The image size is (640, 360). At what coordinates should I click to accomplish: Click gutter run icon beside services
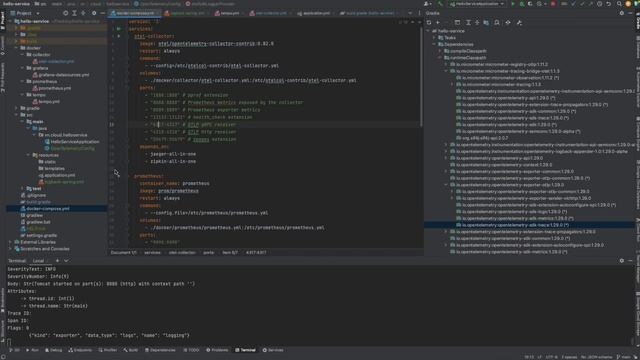point(119,29)
